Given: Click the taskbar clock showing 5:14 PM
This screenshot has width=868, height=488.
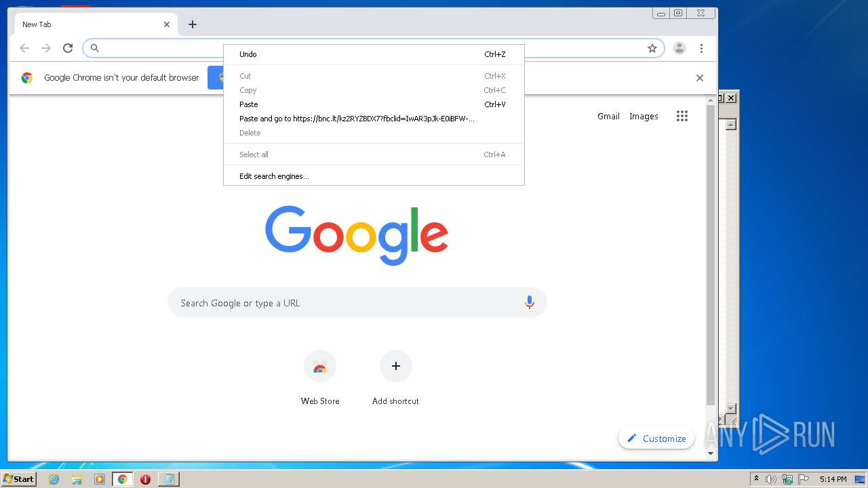Looking at the screenshot, I should click(x=833, y=479).
